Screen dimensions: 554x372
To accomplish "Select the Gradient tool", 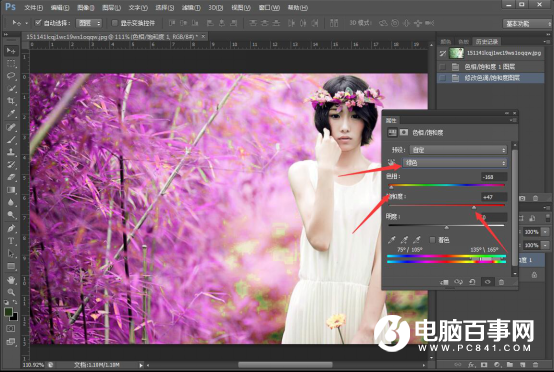I will point(11,190).
